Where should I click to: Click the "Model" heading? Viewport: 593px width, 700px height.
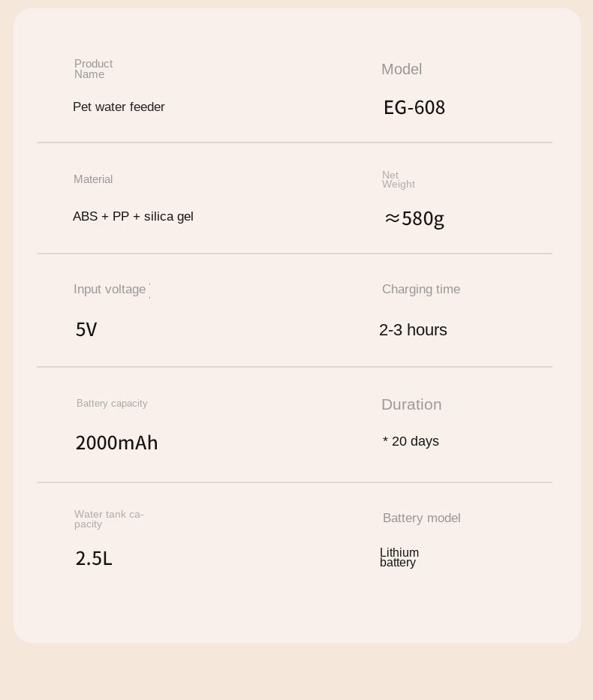click(402, 70)
